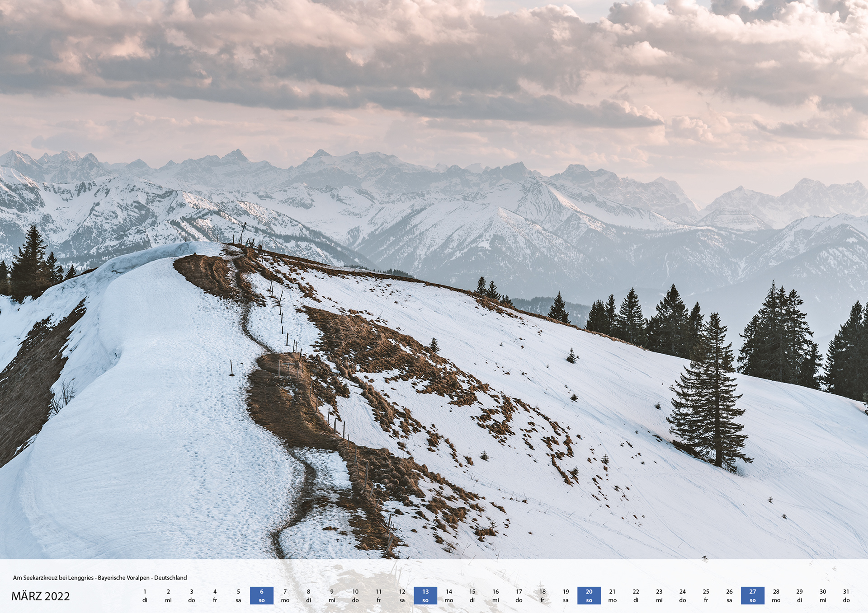Select day 29 (di) in the calendar strip
Viewport: 868px width, 613px height.
point(799,596)
